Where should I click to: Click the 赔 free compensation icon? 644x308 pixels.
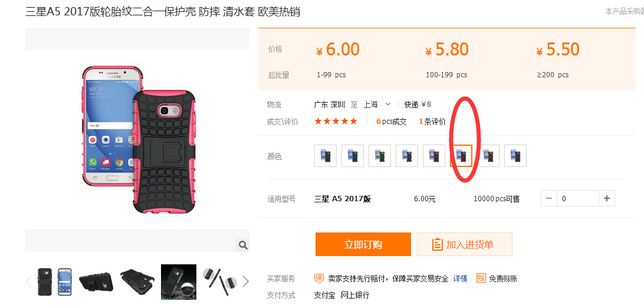481,278
